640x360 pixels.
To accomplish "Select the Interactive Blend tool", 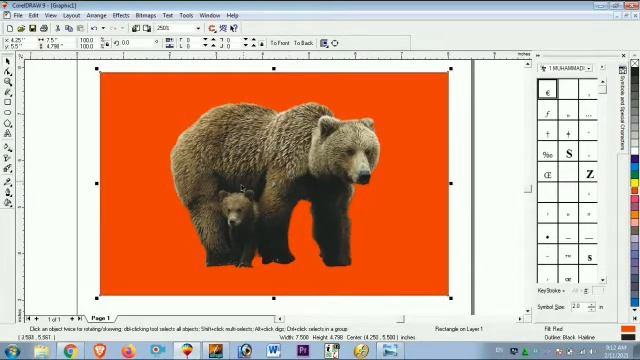I will point(8,168).
